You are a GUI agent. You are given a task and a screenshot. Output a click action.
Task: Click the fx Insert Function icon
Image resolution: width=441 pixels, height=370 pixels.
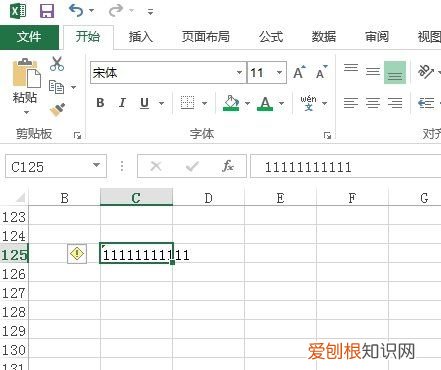click(x=228, y=166)
